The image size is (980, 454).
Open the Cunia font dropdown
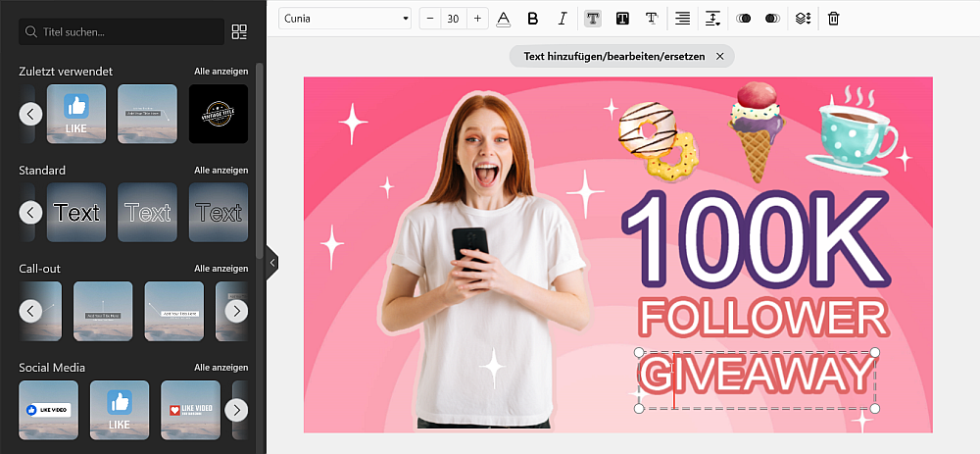pos(345,19)
